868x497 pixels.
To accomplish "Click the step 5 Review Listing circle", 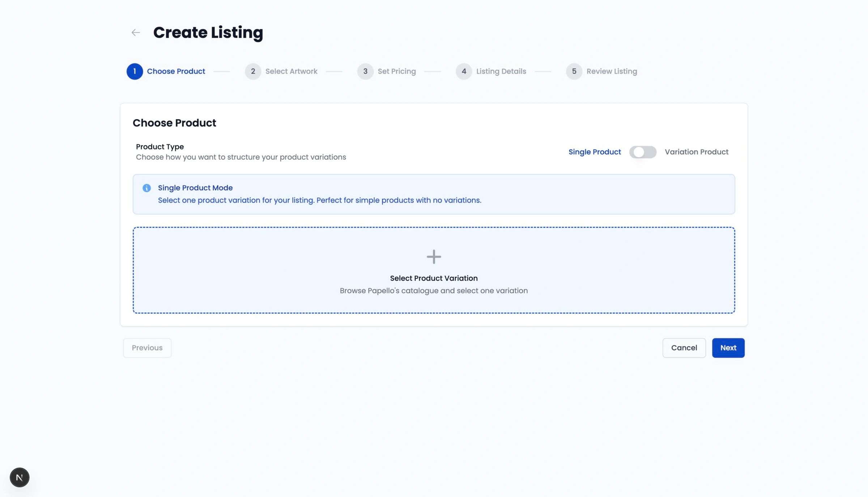I will point(574,71).
